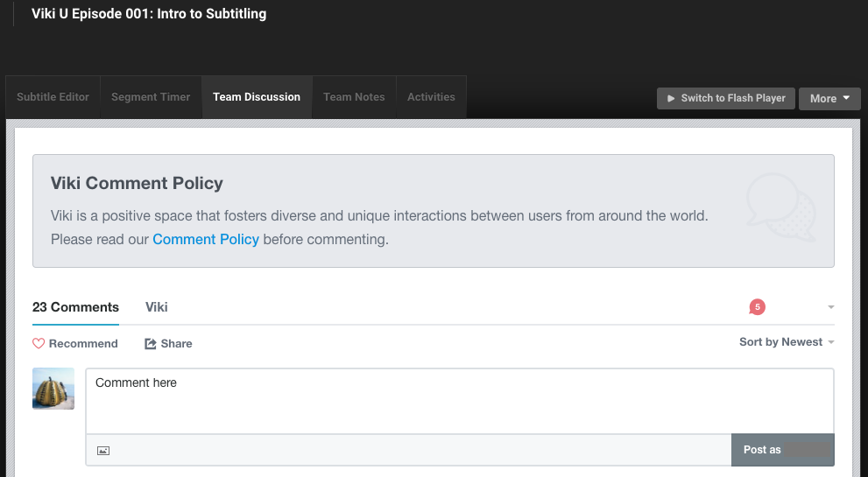View the Activities tab
The height and width of the screenshot is (477, 868).
431,97
